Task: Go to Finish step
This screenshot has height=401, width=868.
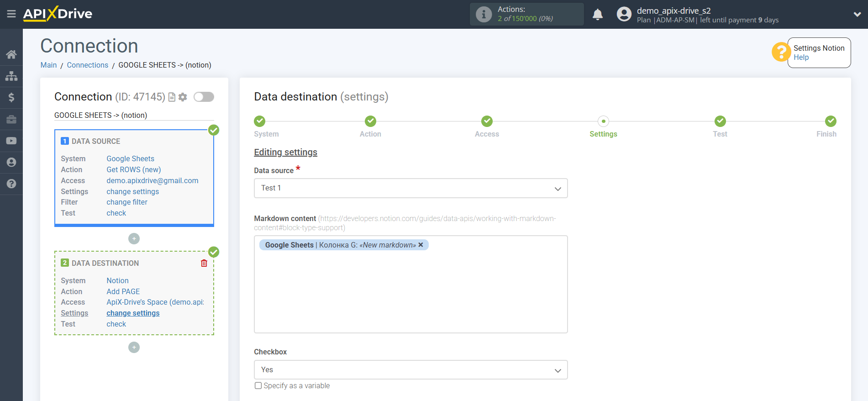Action: pyautogui.click(x=831, y=121)
